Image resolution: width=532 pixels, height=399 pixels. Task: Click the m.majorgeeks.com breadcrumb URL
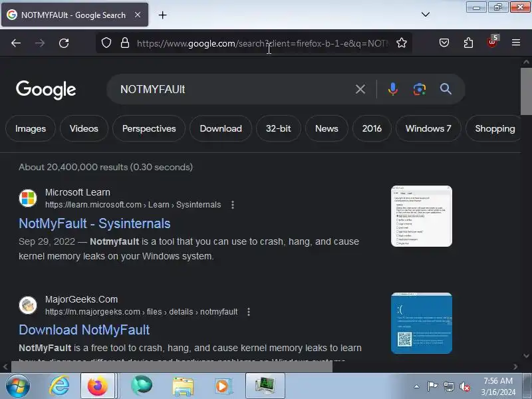point(141,312)
